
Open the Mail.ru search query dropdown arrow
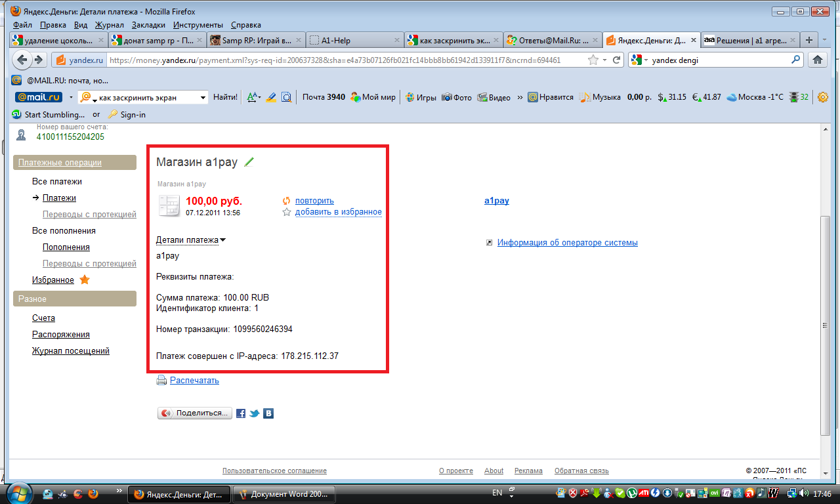pyautogui.click(x=203, y=98)
